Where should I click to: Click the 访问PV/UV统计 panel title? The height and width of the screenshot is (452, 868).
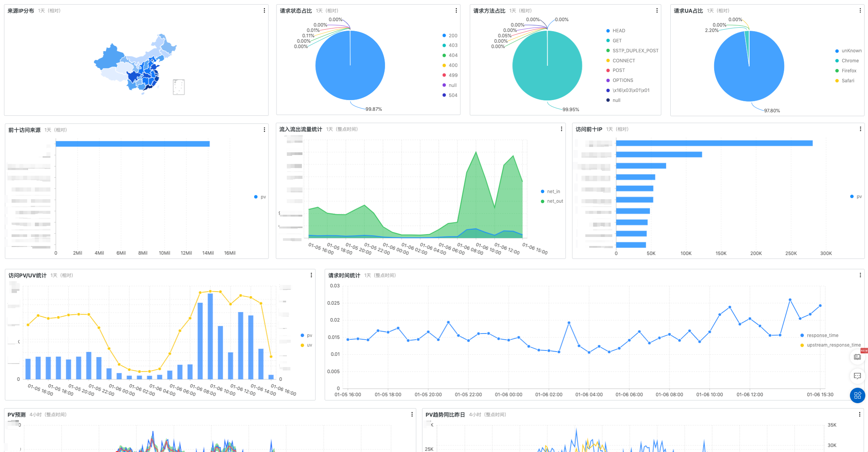click(x=27, y=275)
